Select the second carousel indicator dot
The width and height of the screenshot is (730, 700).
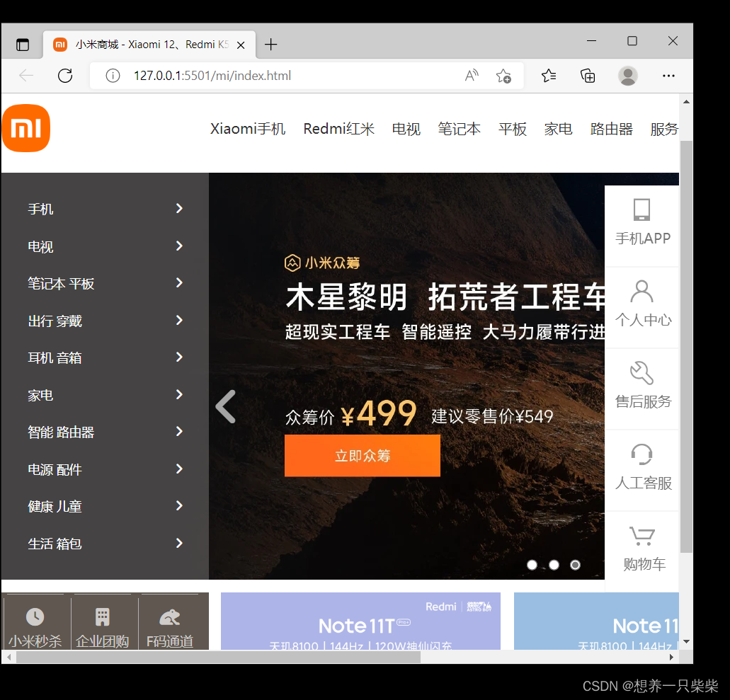(x=554, y=565)
